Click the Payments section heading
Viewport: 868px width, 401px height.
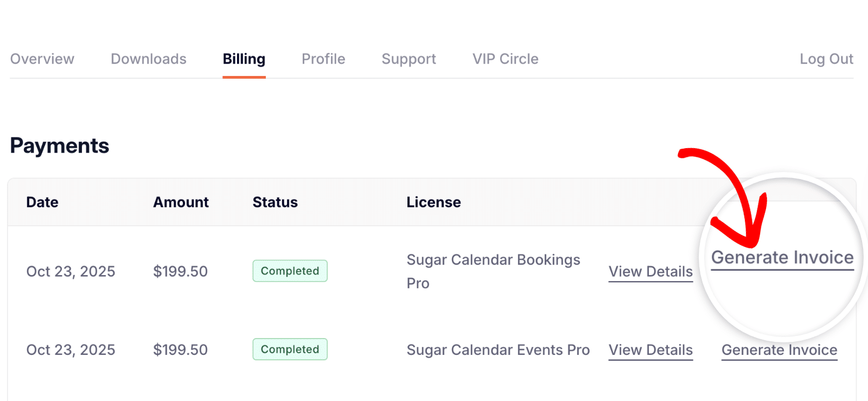(x=59, y=145)
